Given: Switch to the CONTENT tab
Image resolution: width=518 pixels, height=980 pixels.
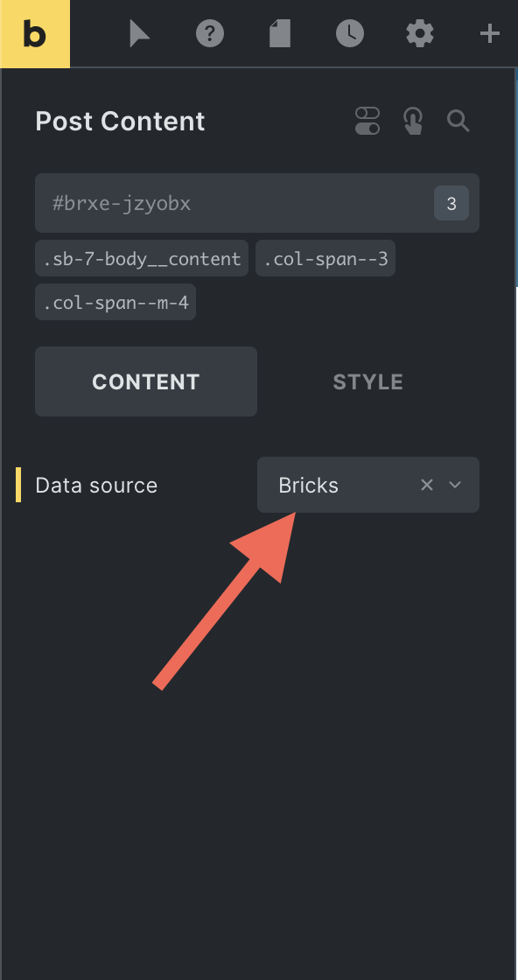Looking at the screenshot, I should 146,381.
